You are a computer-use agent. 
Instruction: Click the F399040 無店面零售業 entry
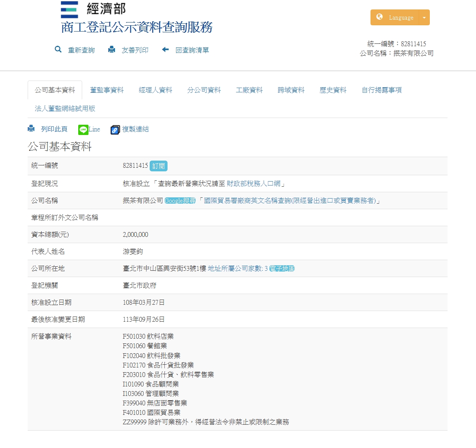coord(155,403)
